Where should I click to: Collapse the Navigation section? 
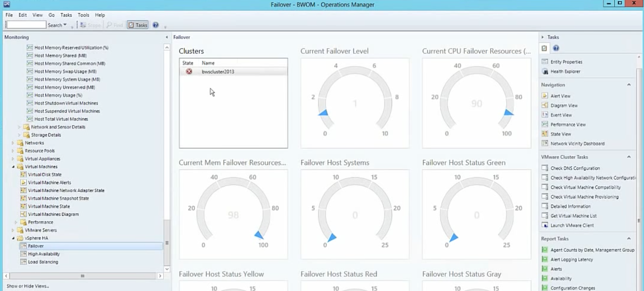click(629, 85)
